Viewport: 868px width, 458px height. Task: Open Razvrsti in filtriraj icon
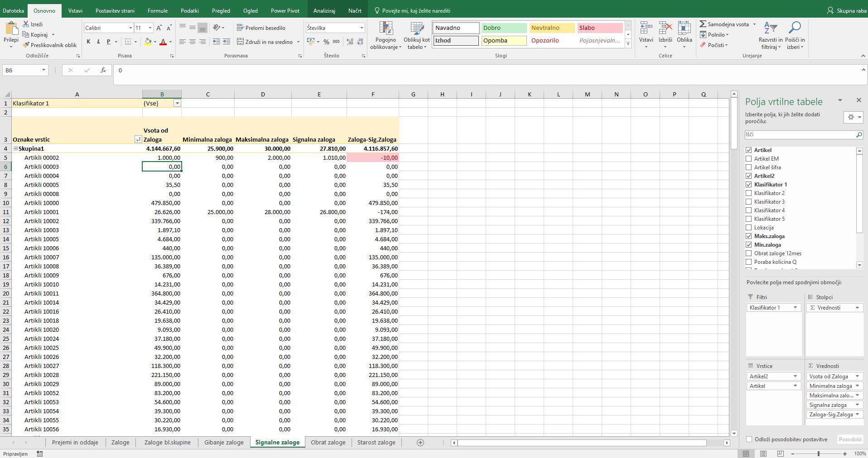(x=770, y=28)
